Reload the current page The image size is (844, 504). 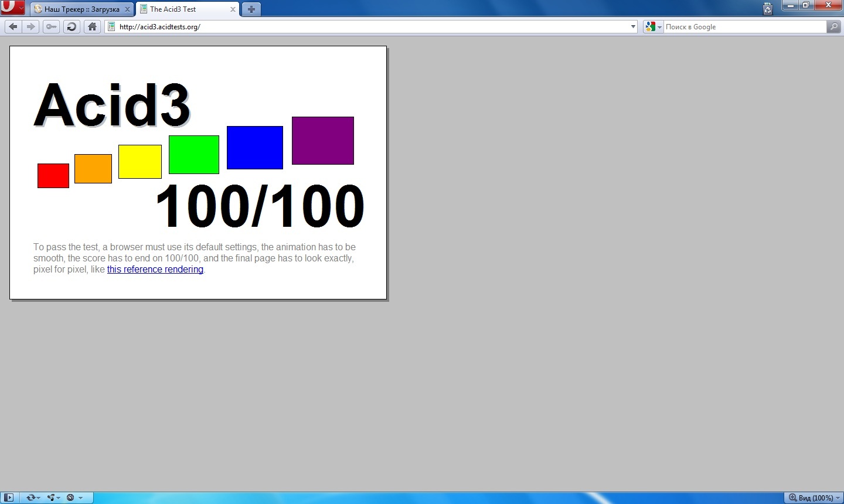coord(72,26)
